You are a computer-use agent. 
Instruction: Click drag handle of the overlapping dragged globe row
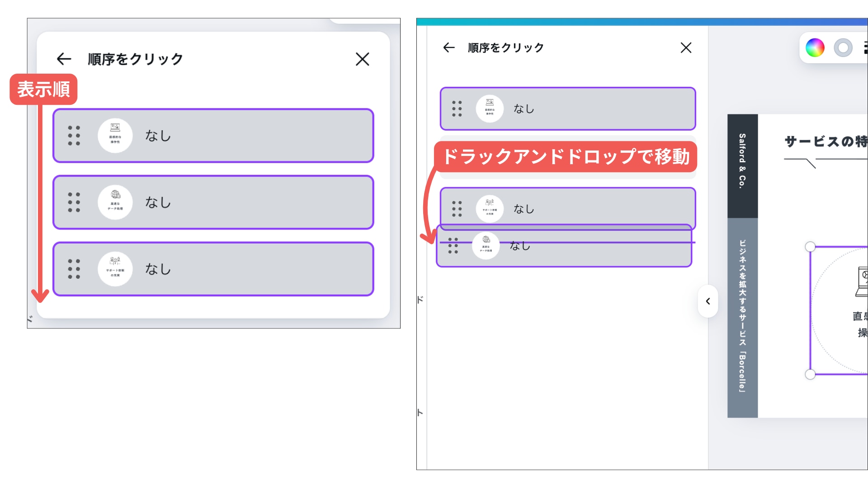point(453,246)
